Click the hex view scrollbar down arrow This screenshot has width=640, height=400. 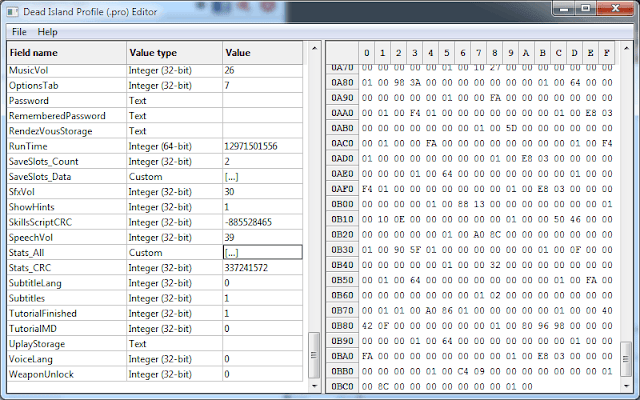(626, 385)
